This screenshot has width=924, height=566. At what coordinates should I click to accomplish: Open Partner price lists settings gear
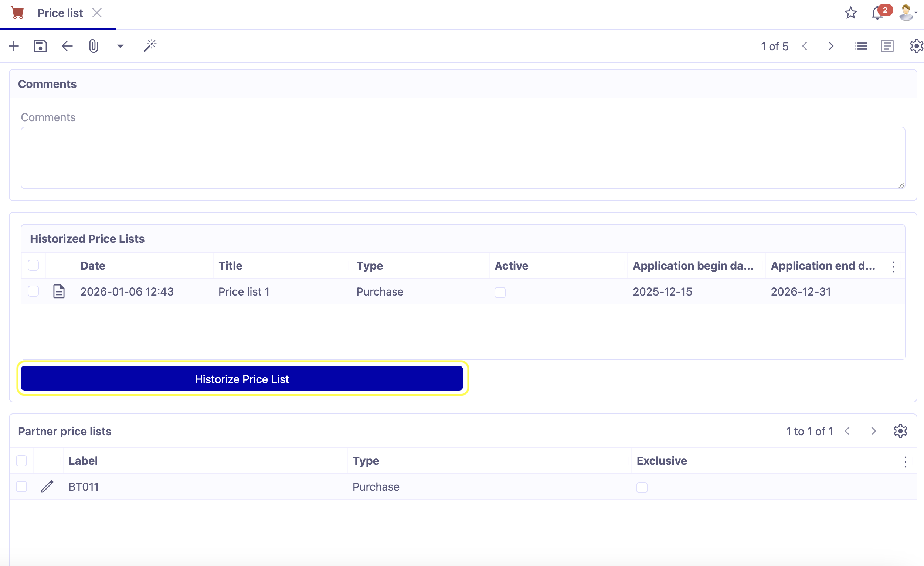[901, 431]
